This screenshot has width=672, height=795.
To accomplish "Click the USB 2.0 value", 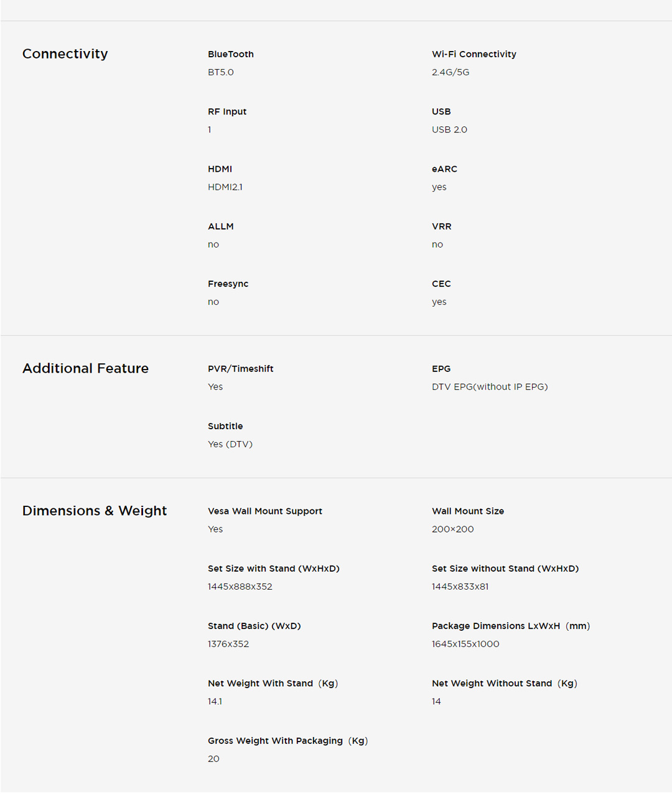I will pyautogui.click(x=449, y=130).
